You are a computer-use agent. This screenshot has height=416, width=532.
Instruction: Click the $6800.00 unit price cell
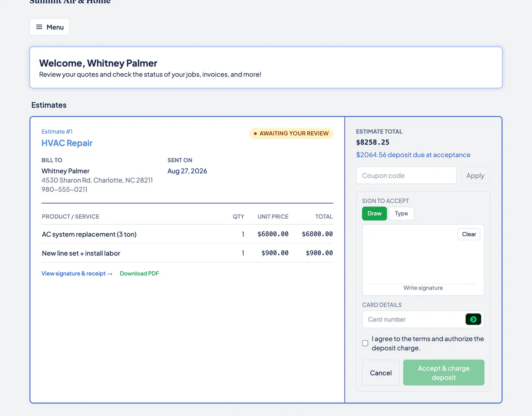(x=273, y=234)
